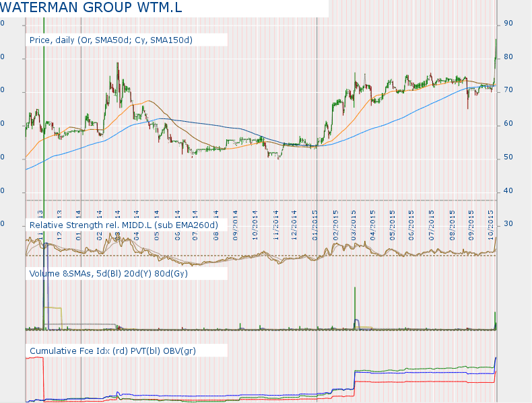Click the 12/2014 date axis label
This screenshot has height=403, width=532.
pyautogui.click(x=294, y=225)
